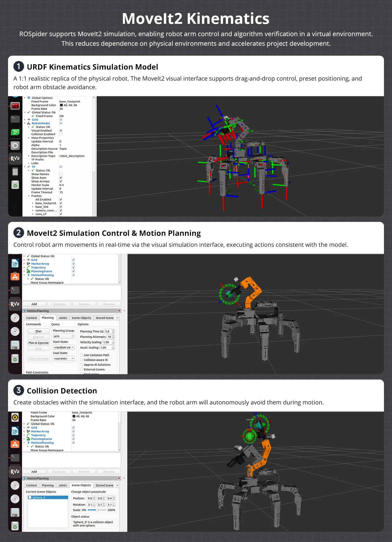Expand the Mass Properties tree item
Viewport: 392px width, 542px height.
pos(29,138)
